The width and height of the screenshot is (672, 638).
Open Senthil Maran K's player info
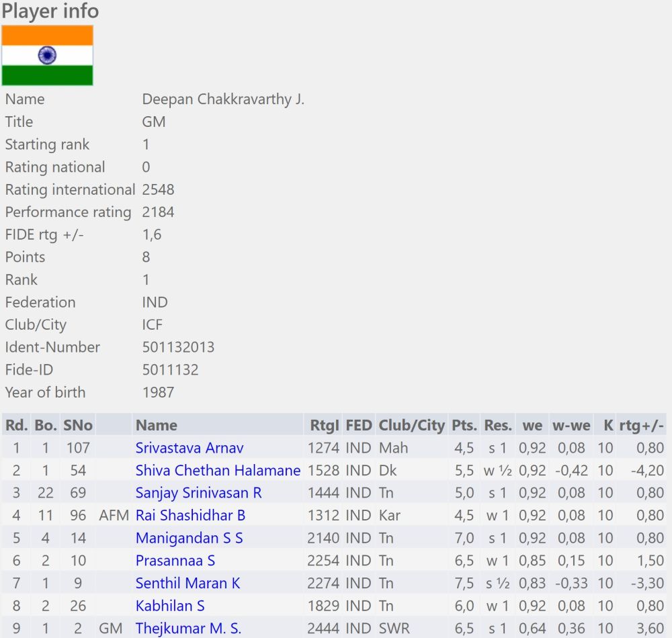pyautogui.click(x=187, y=584)
